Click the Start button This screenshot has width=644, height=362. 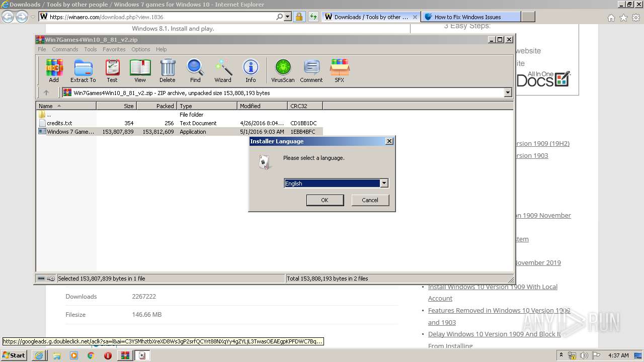14,355
